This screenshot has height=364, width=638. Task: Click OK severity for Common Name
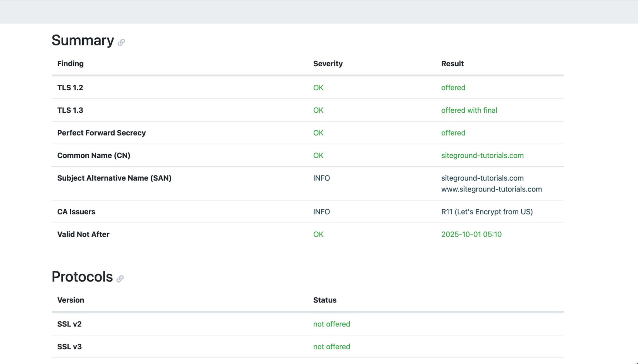coord(318,155)
